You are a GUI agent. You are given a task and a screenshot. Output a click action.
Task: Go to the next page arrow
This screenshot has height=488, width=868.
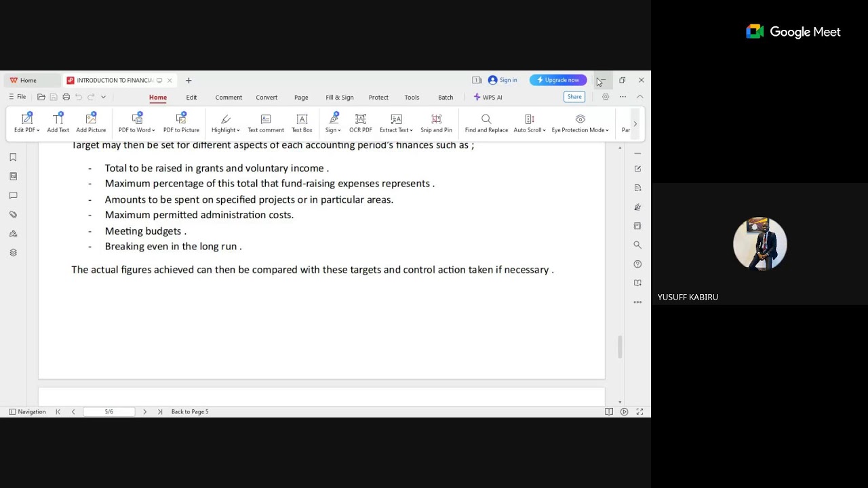(144, 411)
